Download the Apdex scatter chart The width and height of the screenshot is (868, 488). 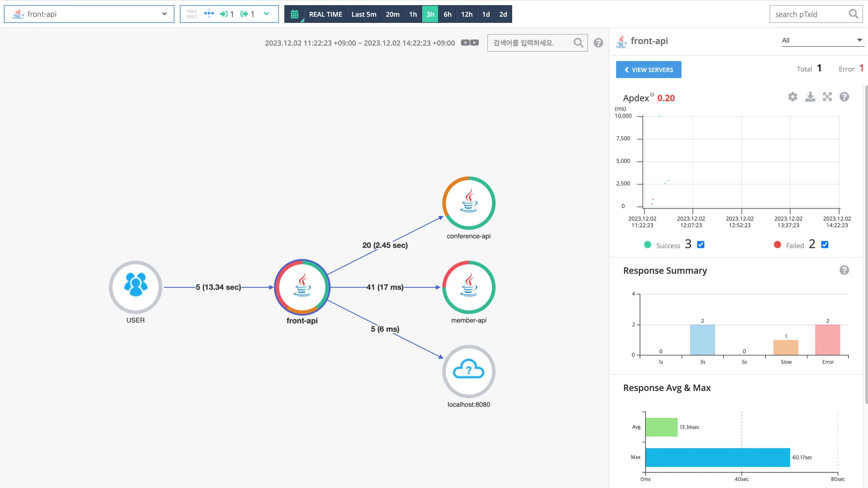coord(810,97)
